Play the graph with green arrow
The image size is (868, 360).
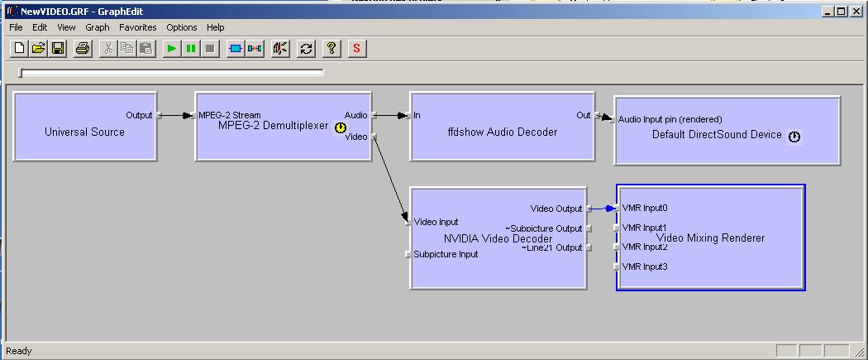coord(171,49)
